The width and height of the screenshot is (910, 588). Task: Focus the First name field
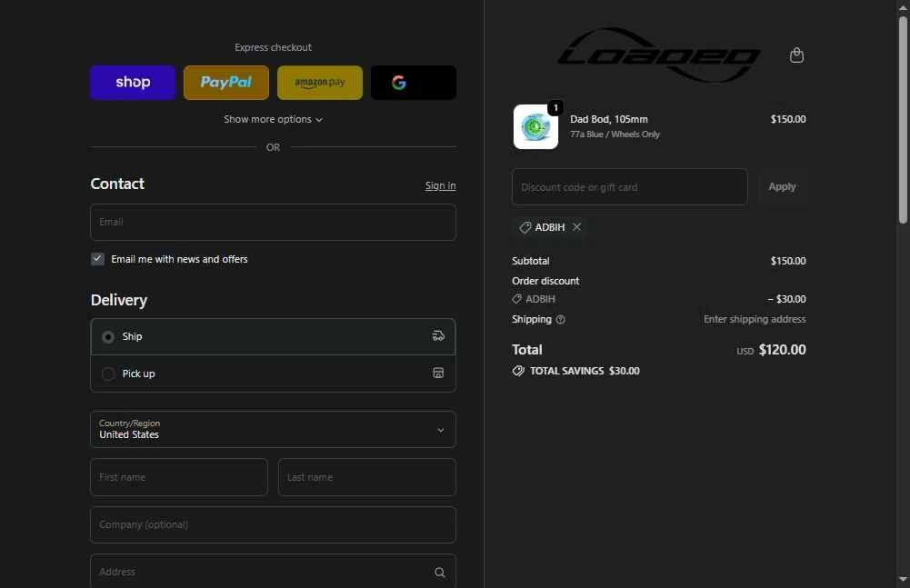coord(179,477)
